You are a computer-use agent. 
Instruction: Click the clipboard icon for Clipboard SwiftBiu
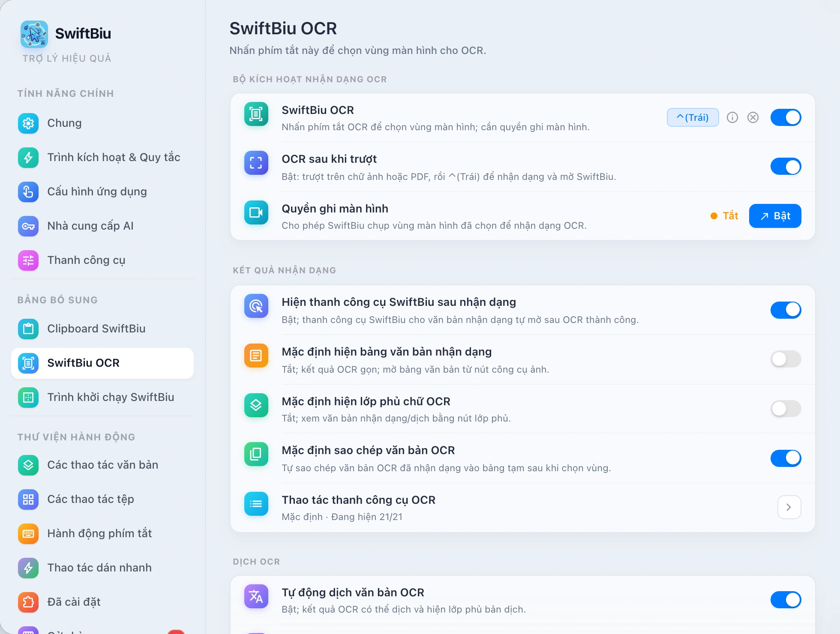pyautogui.click(x=28, y=329)
